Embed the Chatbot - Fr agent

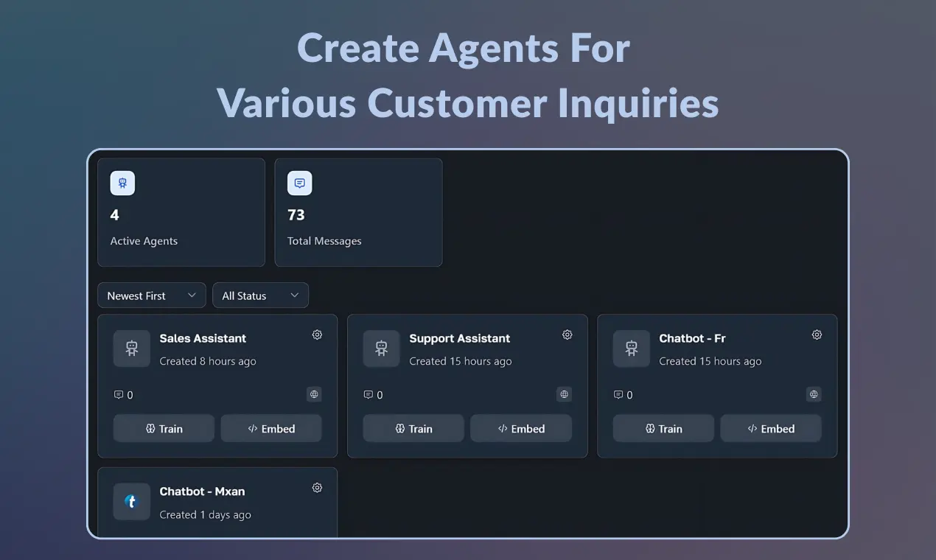771,428
